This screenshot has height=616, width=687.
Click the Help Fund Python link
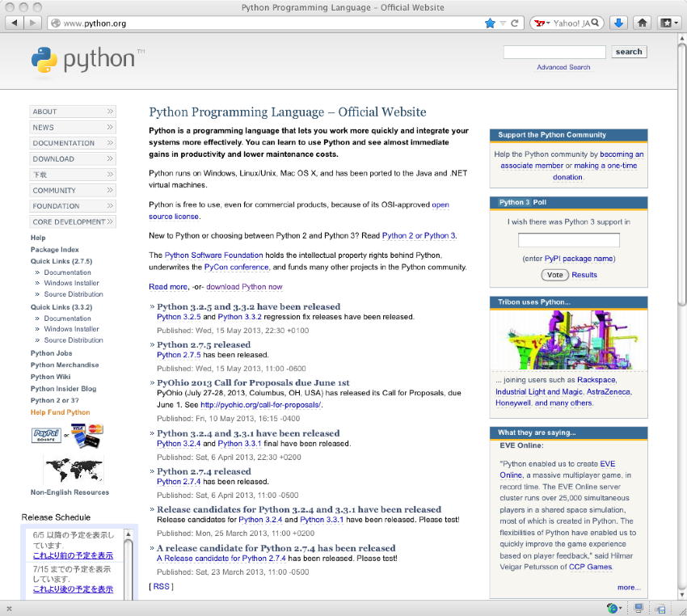(x=60, y=412)
